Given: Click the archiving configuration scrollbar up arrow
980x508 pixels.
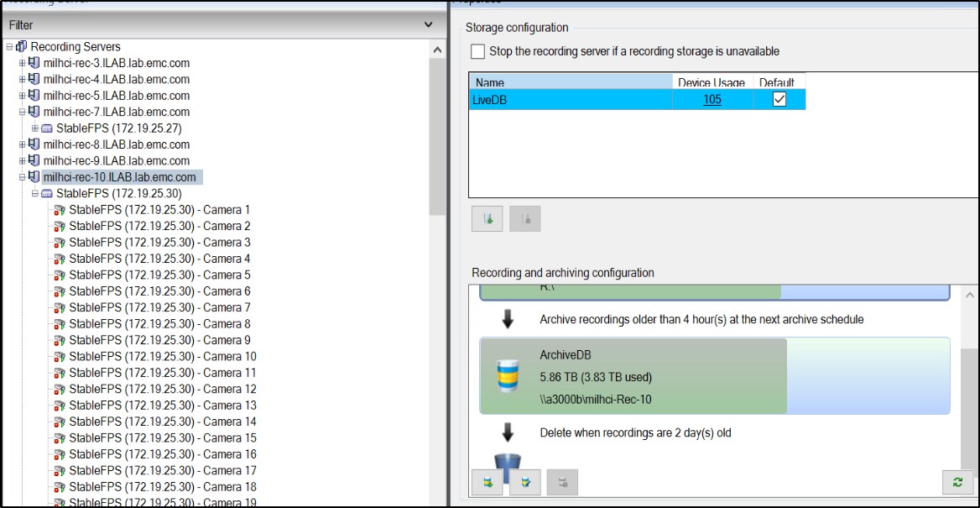Looking at the screenshot, I should 969,294.
